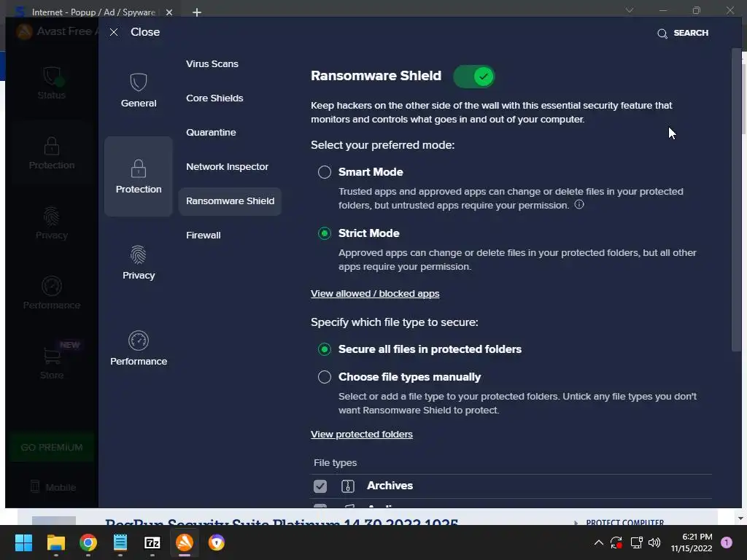Open the network tray icon
The height and width of the screenshot is (560, 747).
pos(636,542)
